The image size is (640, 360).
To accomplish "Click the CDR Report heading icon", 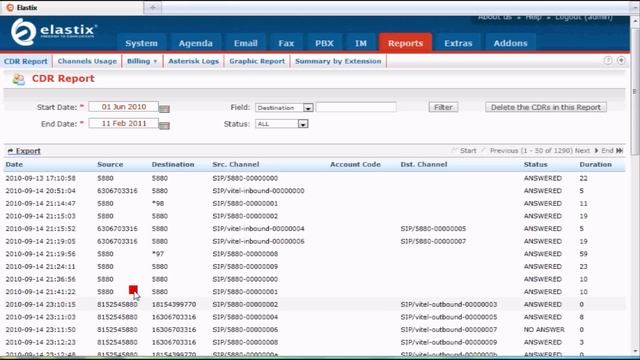I will [x=18, y=79].
